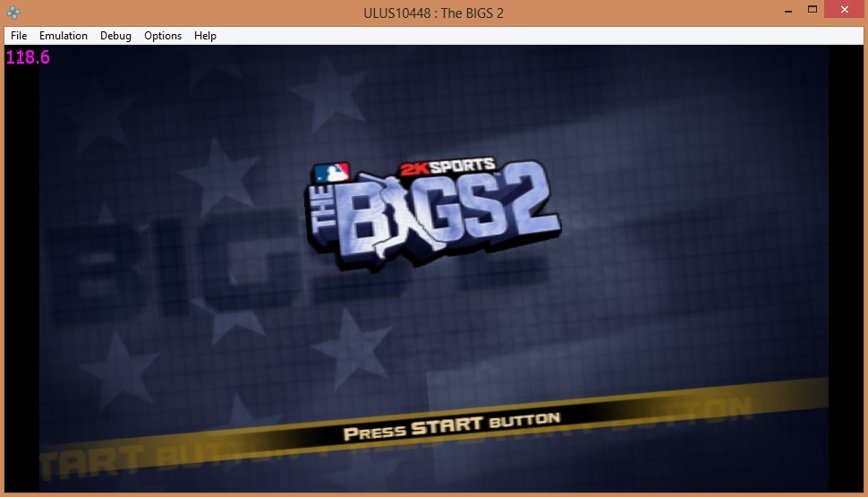868x497 pixels.
Task: Click the Press START Button prompt
Action: click(452, 425)
